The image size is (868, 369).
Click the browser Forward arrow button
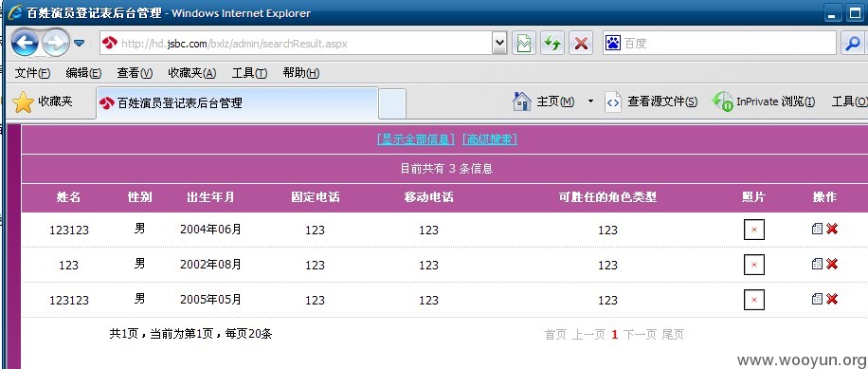56,43
